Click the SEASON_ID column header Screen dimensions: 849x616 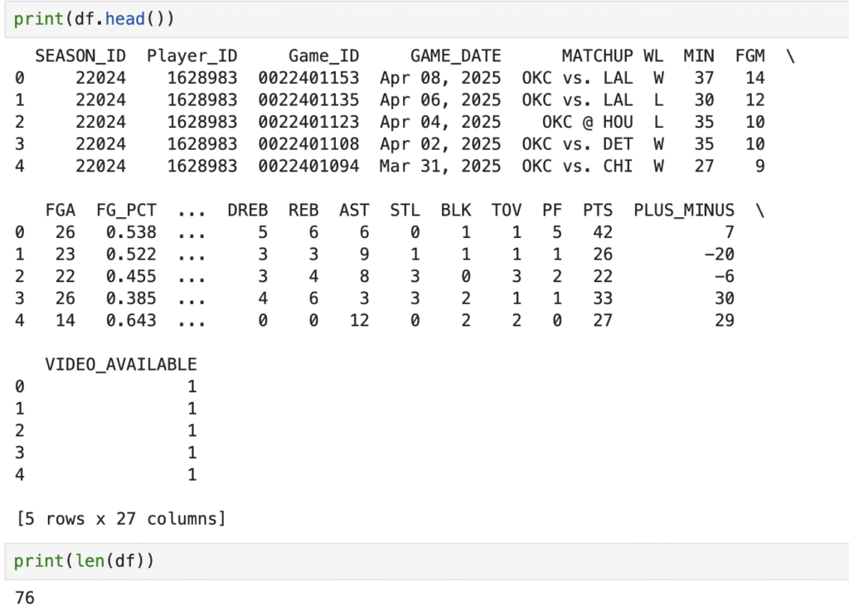pos(80,56)
